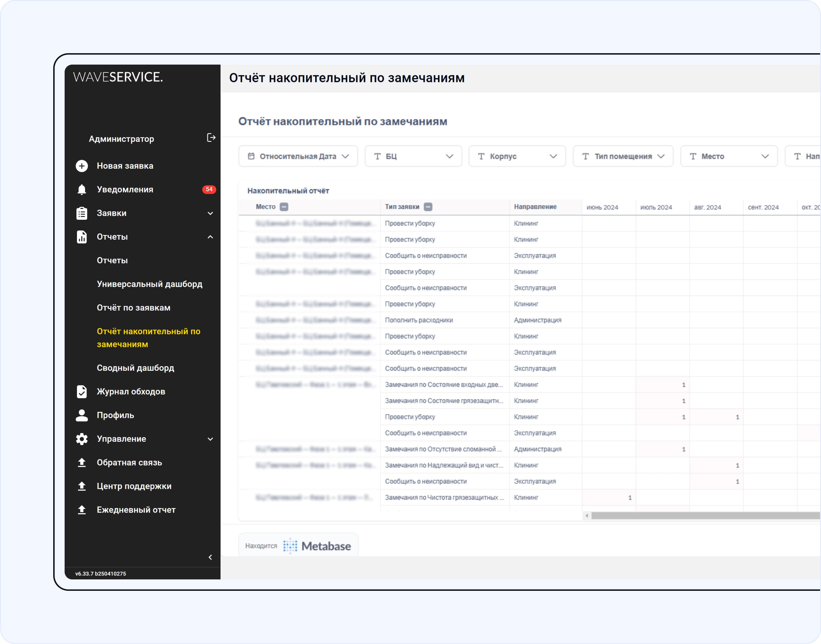Click the horizontal scrollbar under the table
This screenshot has height=644, width=821.
704,515
